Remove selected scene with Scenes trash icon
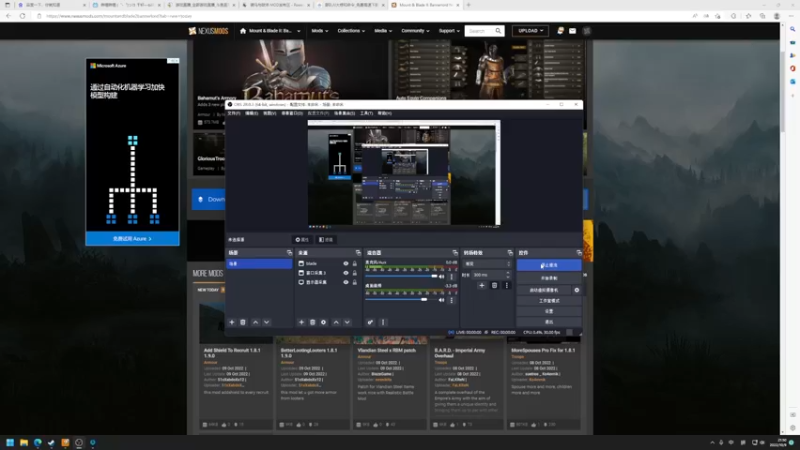This screenshot has width=800, height=450. tap(243, 322)
